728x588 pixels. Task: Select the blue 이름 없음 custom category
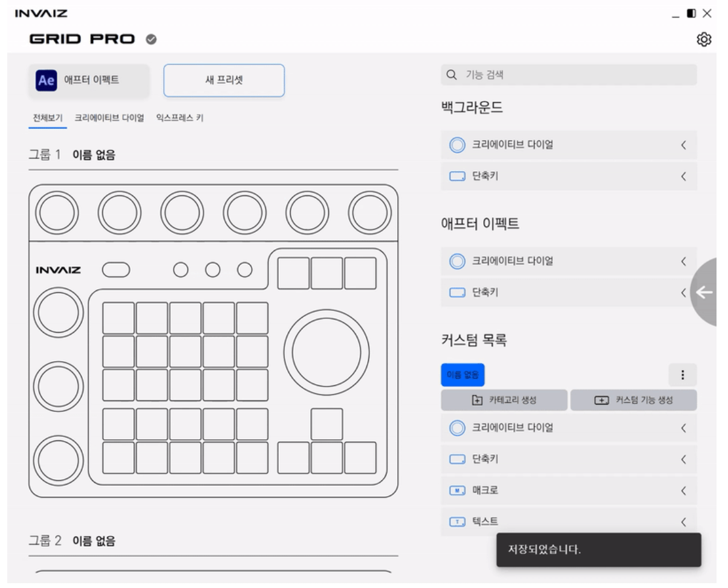coord(463,375)
